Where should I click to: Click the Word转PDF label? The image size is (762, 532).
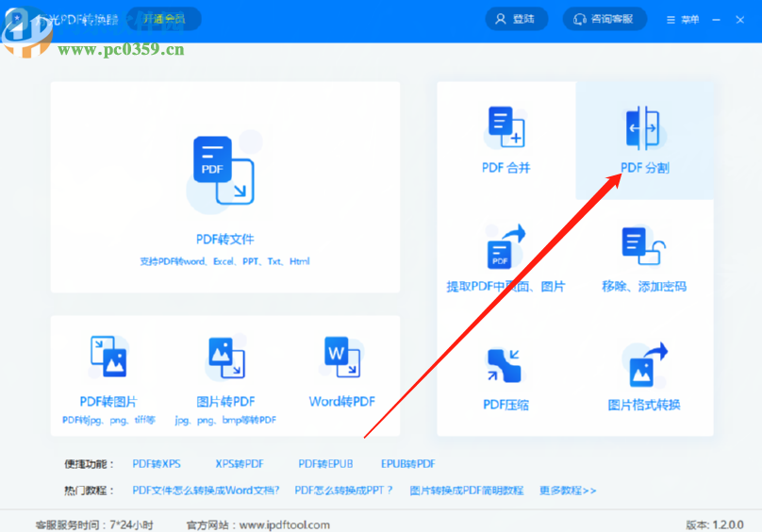(x=342, y=401)
